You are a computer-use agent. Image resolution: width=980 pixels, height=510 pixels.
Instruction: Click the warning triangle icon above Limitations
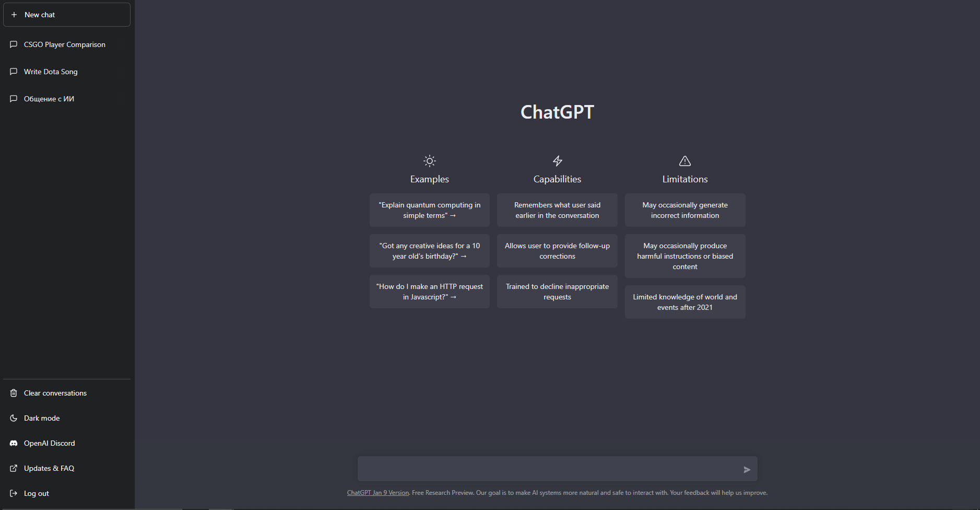pos(685,161)
